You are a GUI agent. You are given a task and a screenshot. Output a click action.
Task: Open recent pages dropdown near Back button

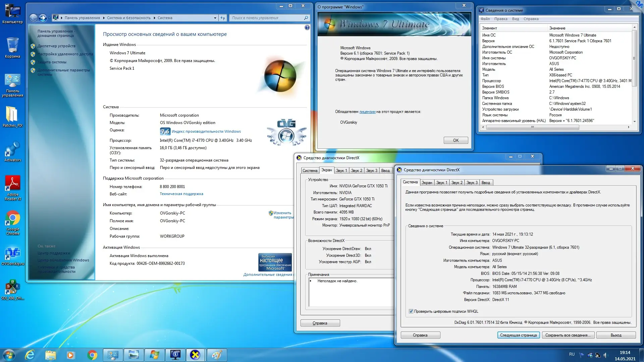tap(49, 18)
